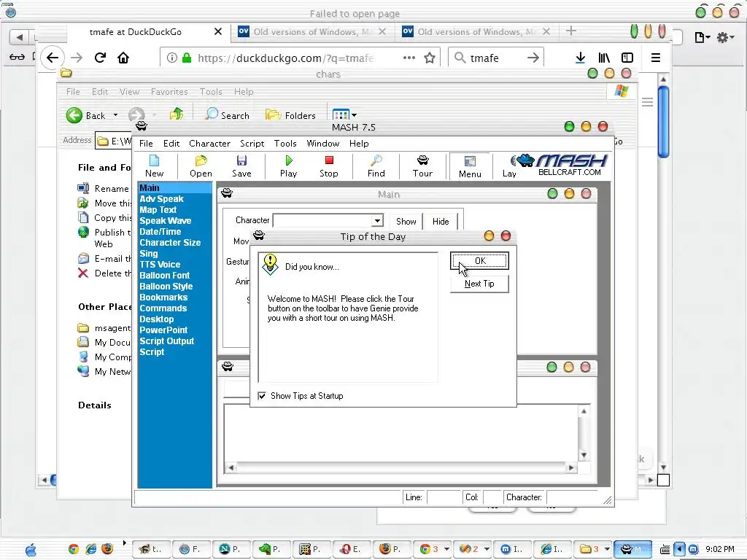Image resolution: width=747 pixels, height=560 pixels.
Task: Toggle the Firefox sidebar icon
Action: pos(627,58)
